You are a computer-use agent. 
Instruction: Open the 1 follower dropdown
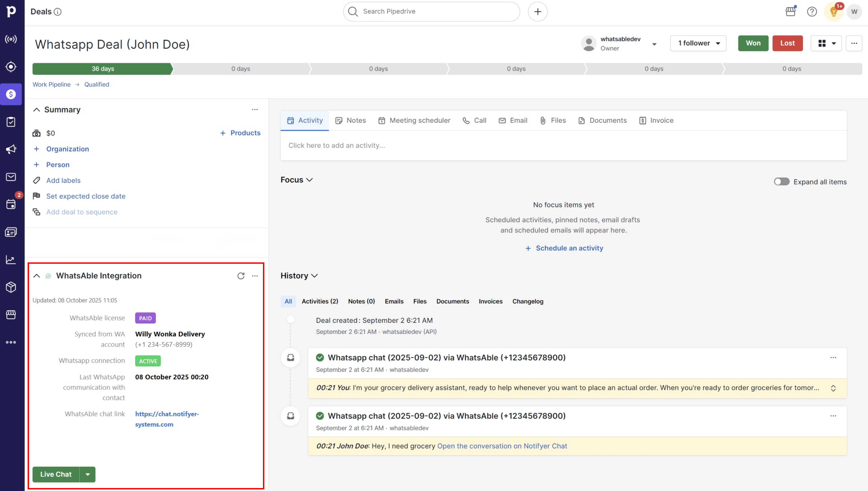pyautogui.click(x=698, y=43)
